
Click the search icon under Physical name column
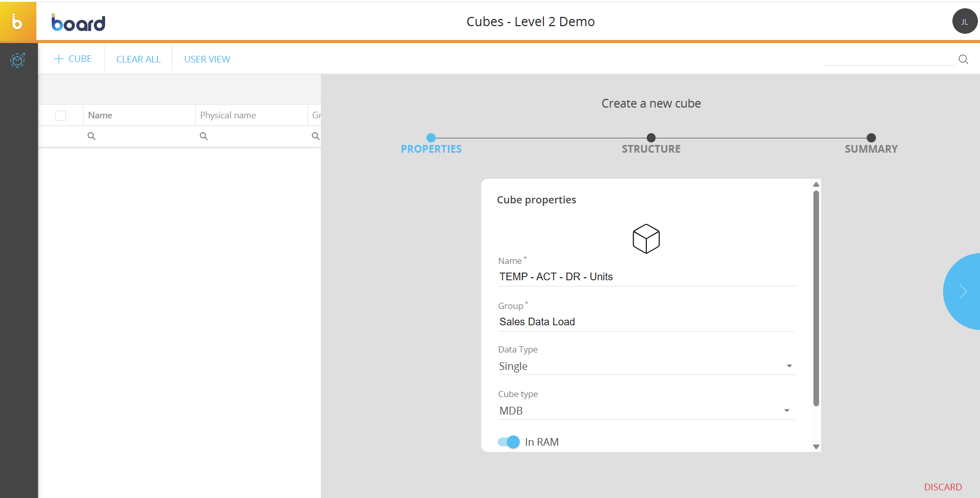(203, 136)
